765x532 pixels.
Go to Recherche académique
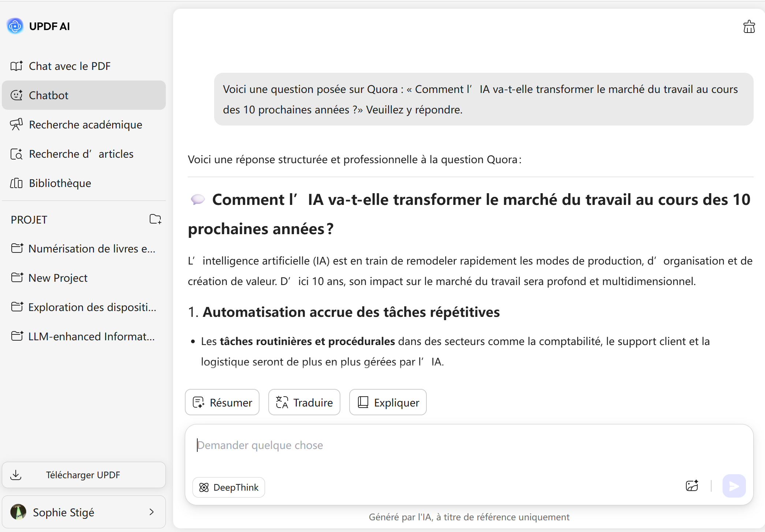click(x=85, y=124)
